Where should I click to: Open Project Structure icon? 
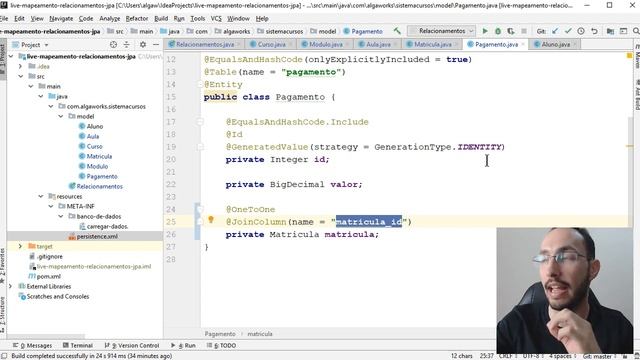coord(610,31)
